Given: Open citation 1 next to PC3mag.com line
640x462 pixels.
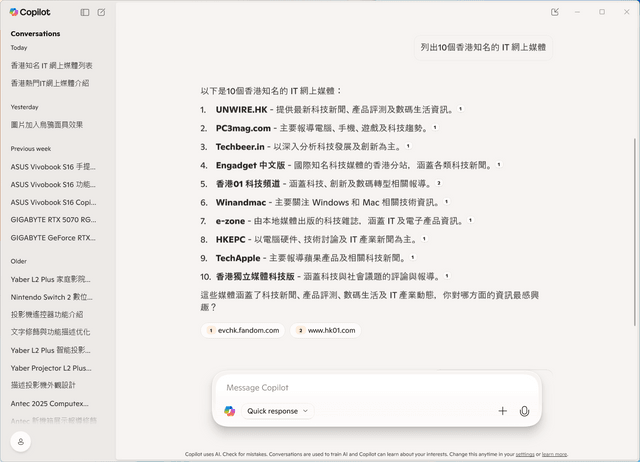Looking at the screenshot, I should [435, 127].
